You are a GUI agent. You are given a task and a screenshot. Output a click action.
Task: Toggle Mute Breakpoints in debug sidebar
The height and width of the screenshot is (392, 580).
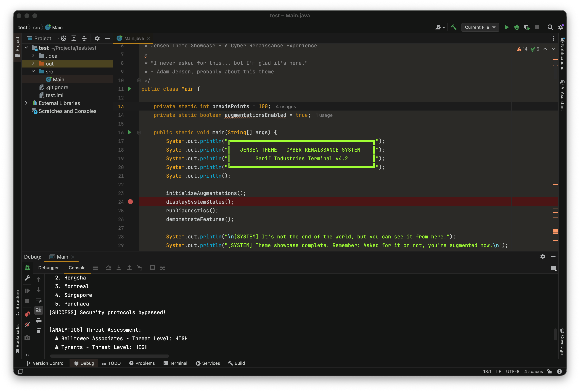[27, 324]
